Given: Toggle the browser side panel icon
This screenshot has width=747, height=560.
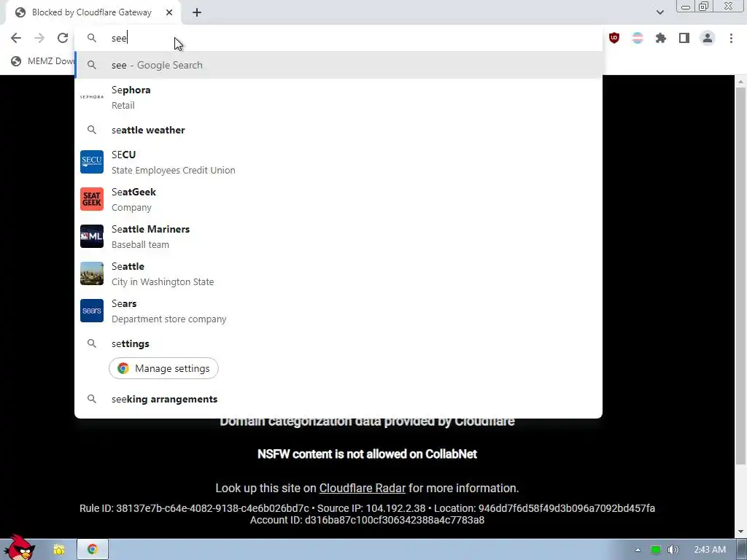Looking at the screenshot, I should 684,38.
